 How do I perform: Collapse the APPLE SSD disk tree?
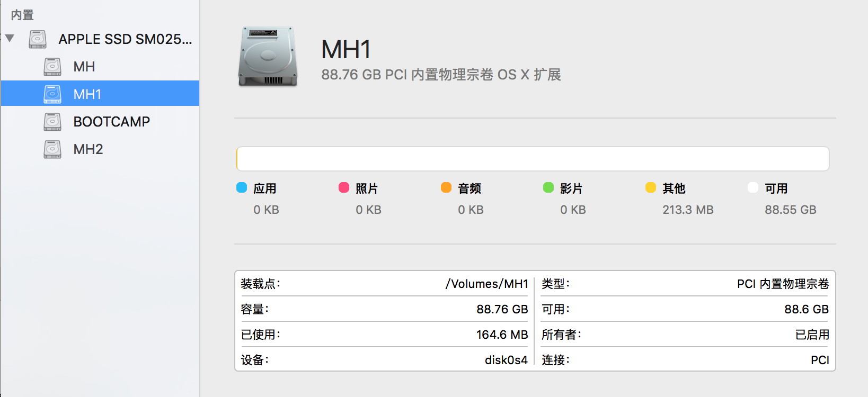coord(10,39)
